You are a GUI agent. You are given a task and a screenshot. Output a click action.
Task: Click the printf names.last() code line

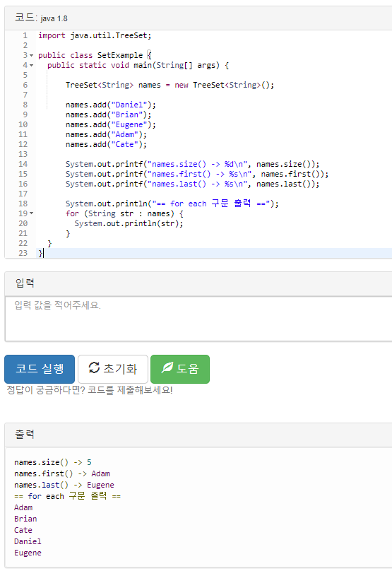tap(193, 184)
